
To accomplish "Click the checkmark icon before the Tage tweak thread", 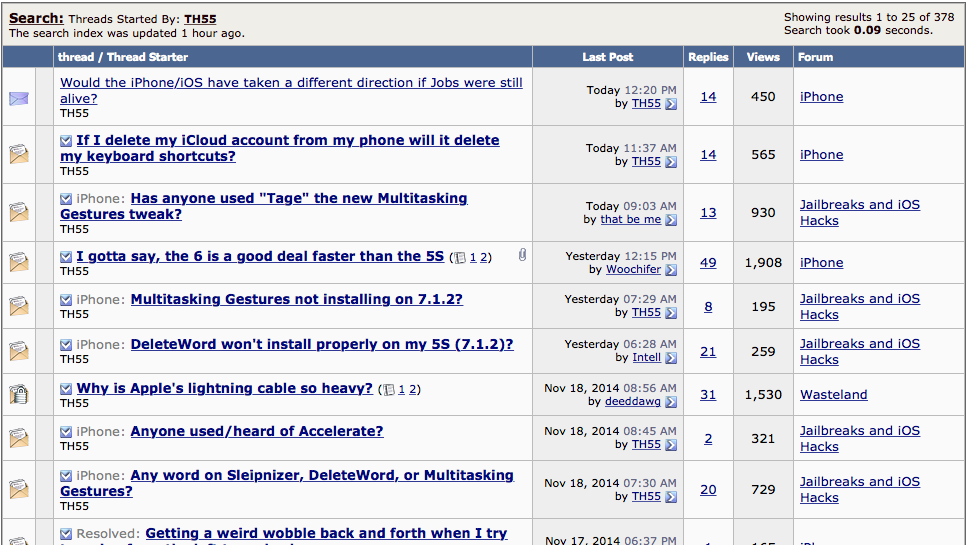I will pyautogui.click(x=66, y=199).
